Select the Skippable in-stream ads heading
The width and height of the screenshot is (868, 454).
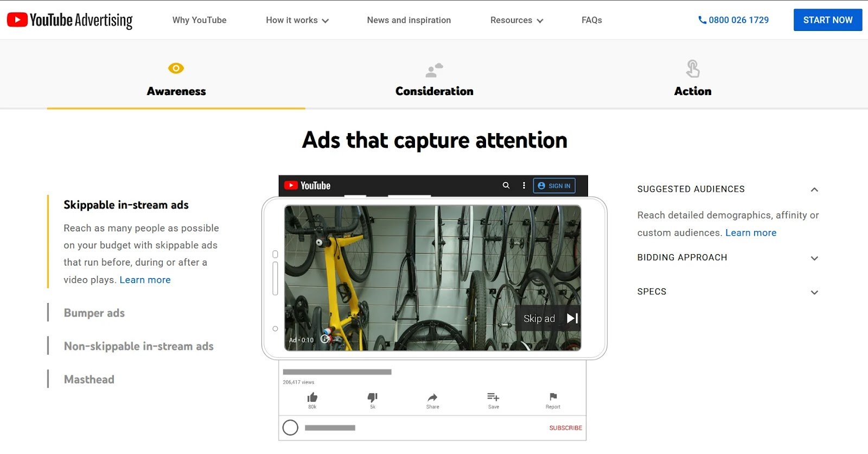126,205
